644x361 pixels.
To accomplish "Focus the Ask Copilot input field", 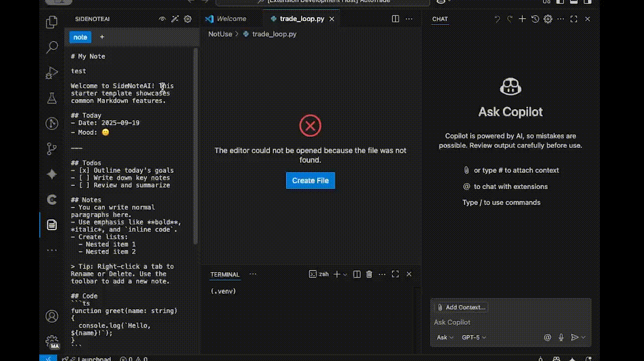I will (x=511, y=322).
